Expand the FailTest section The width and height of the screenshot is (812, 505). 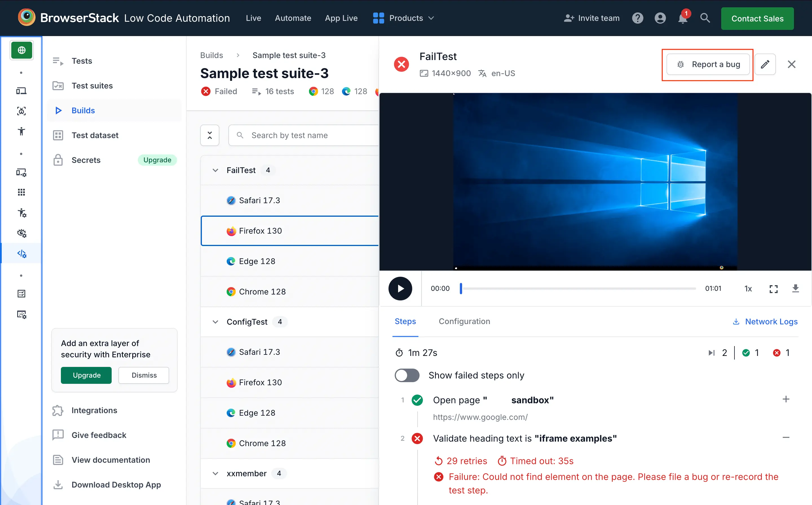pos(215,170)
